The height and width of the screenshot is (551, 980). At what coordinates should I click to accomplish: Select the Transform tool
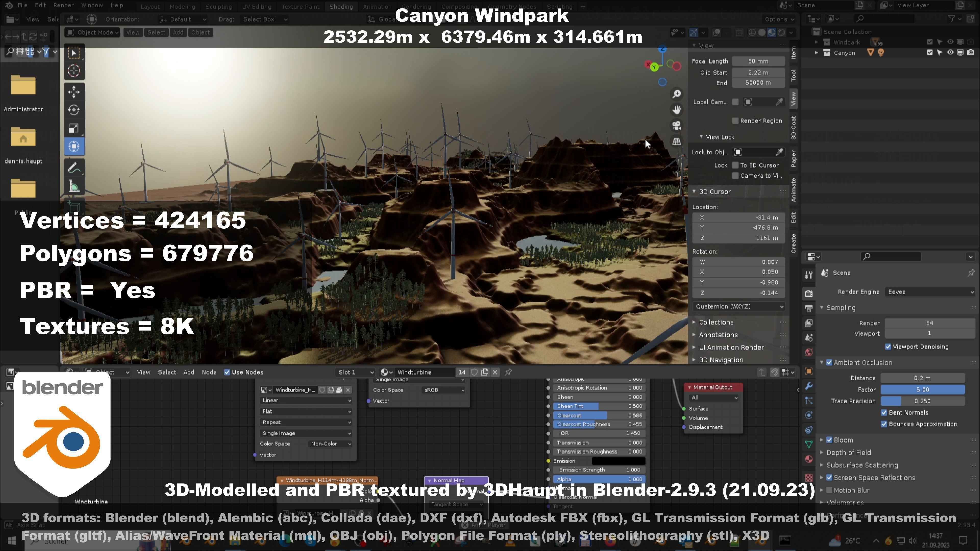pos(74,146)
